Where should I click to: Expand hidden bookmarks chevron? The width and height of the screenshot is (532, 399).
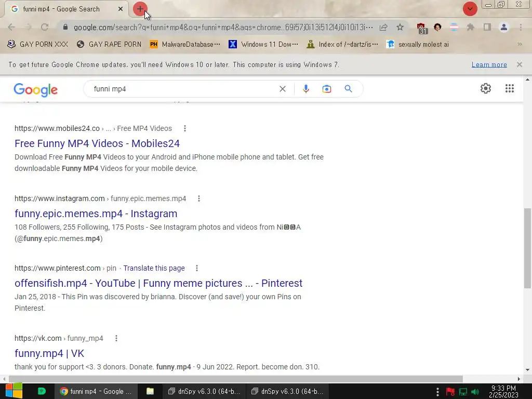[520, 44]
